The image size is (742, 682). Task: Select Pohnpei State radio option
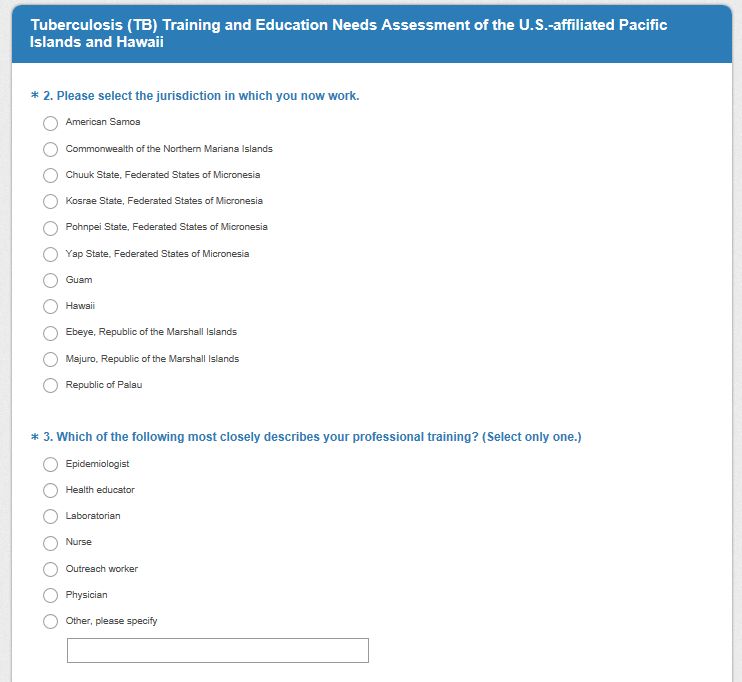(50, 228)
